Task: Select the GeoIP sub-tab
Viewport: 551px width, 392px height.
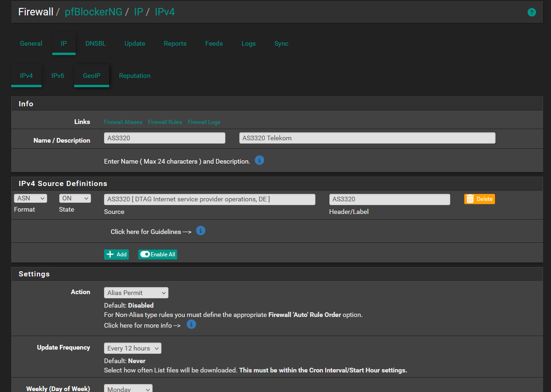Action: click(x=91, y=76)
